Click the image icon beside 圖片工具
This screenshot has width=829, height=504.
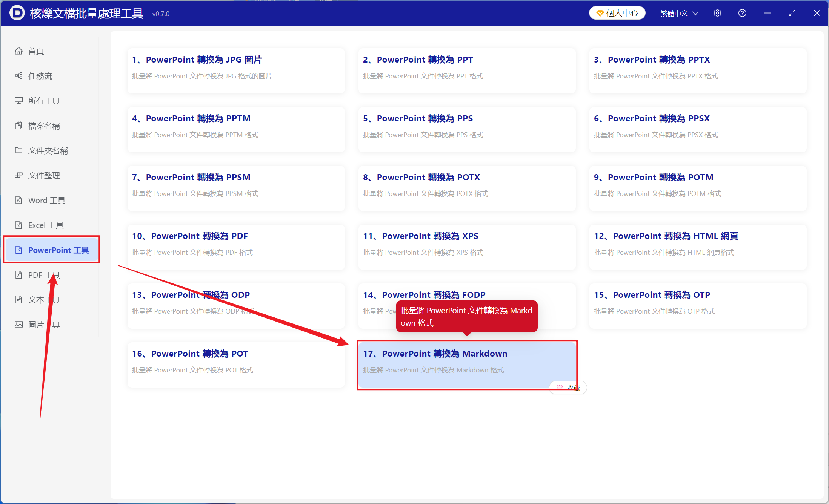[x=18, y=325]
